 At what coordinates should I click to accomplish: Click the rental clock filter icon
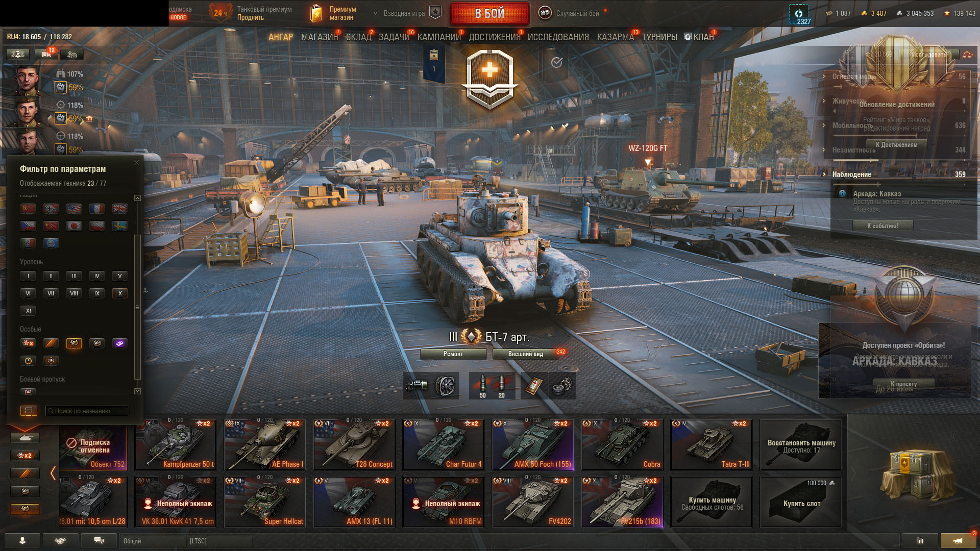tap(28, 361)
